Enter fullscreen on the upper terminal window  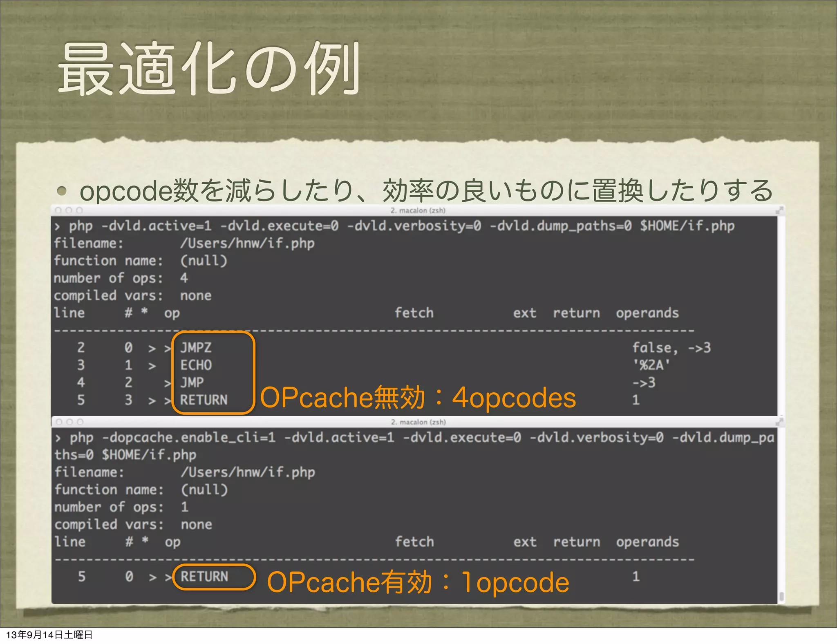779,210
